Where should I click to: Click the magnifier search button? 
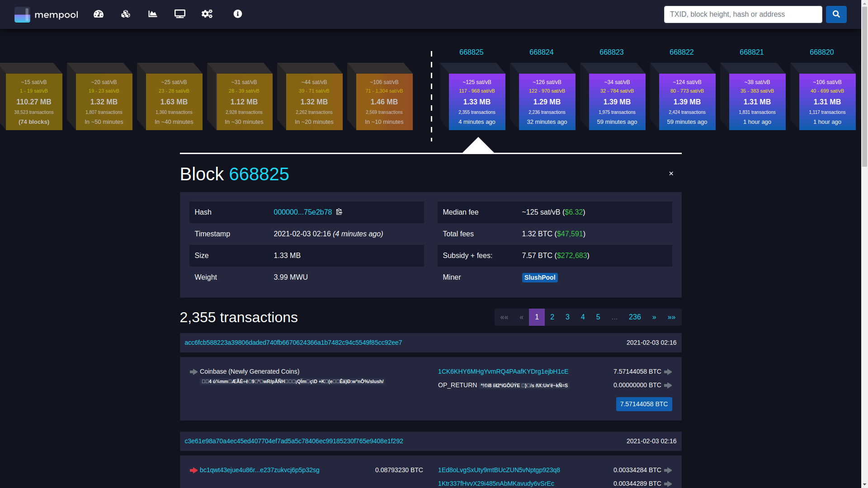836,14
